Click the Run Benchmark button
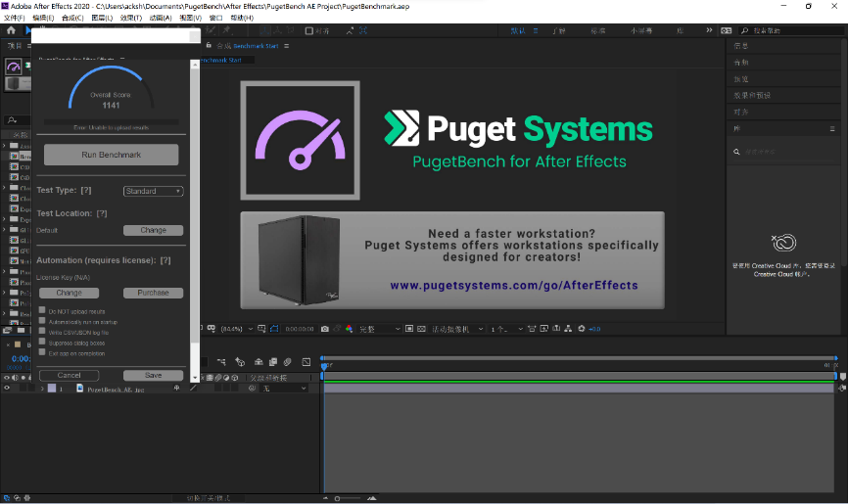 click(111, 155)
